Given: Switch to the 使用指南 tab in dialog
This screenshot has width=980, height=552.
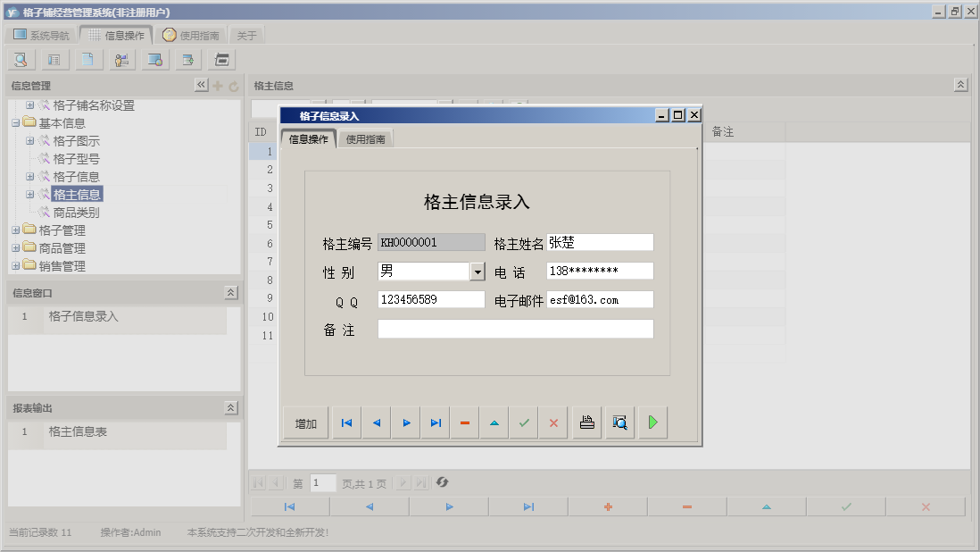Looking at the screenshot, I should [x=365, y=139].
